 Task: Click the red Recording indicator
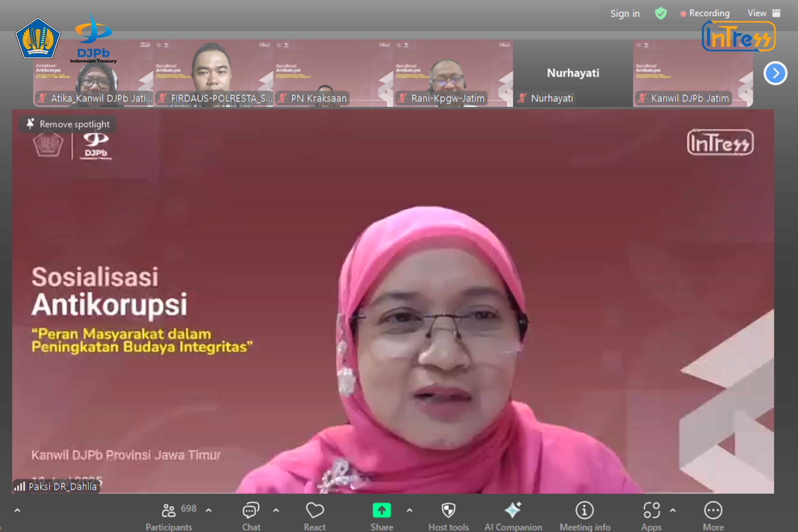pyautogui.click(x=705, y=13)
